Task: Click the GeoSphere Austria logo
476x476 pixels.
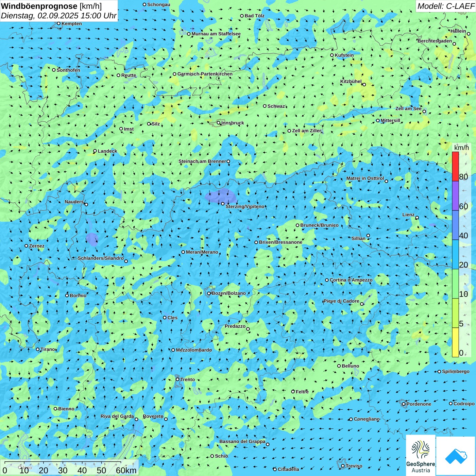Action: (x=421, y=456)
